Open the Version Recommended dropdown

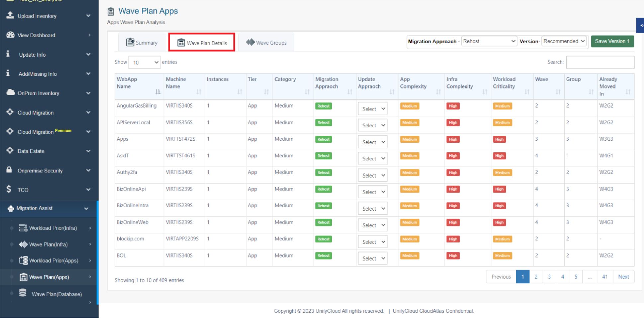pyautogui.click(x=564, y=41)
